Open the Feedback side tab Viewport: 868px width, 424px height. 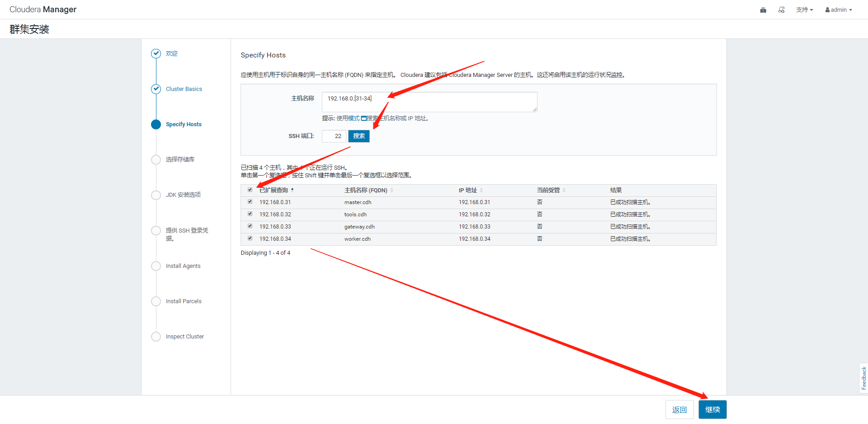click(x=863, y=378)
